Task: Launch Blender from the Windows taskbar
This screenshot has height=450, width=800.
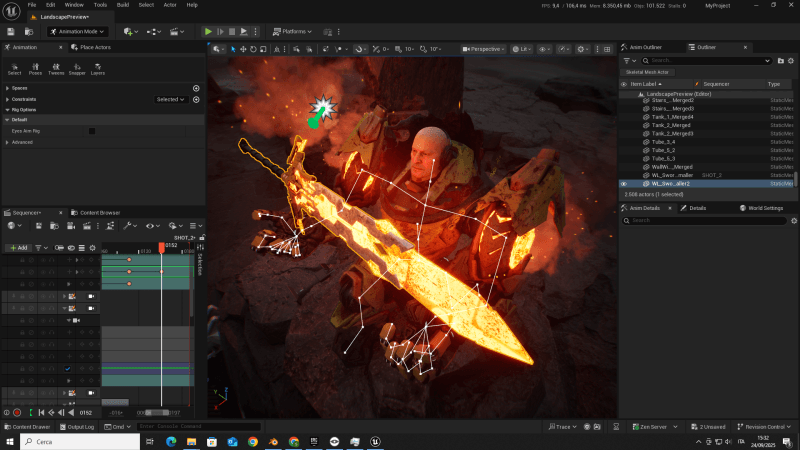Action: click(x=273, y=441)
